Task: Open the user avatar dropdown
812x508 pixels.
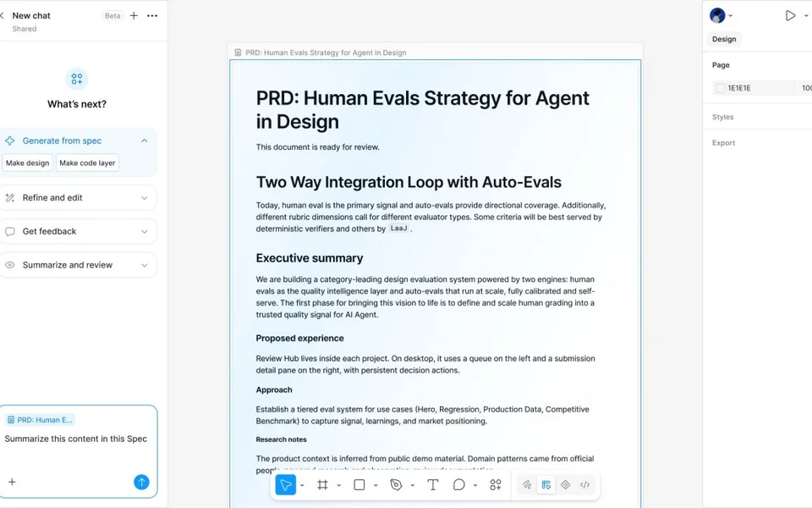Action: 721,15
